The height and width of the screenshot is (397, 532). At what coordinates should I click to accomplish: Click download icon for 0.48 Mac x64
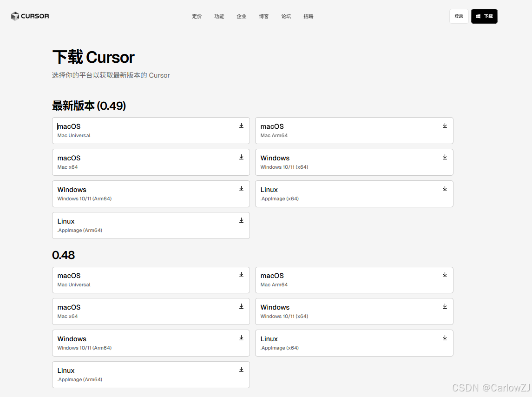click(241, 306)
